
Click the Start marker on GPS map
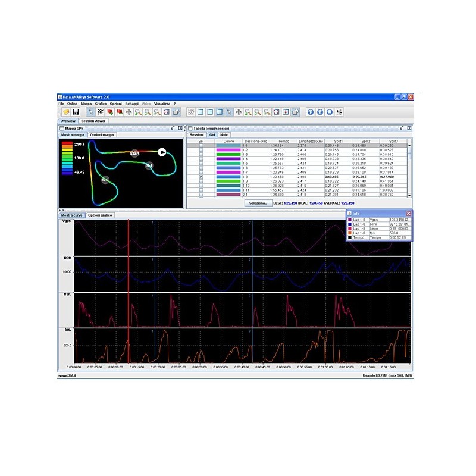pyautogui.click(x=134, y=154)
